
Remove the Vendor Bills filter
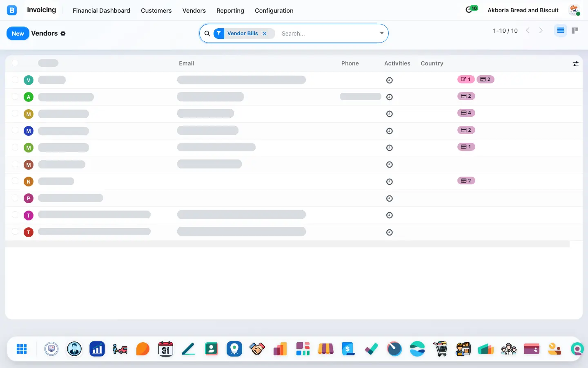tap(265, 34)
